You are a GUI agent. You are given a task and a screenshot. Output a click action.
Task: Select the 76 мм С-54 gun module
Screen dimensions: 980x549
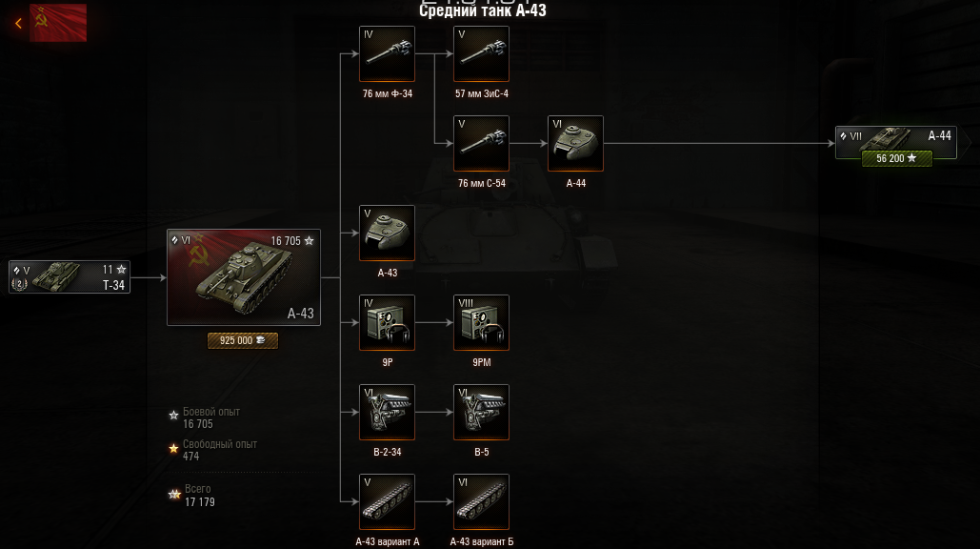click(x=481, y=143)
